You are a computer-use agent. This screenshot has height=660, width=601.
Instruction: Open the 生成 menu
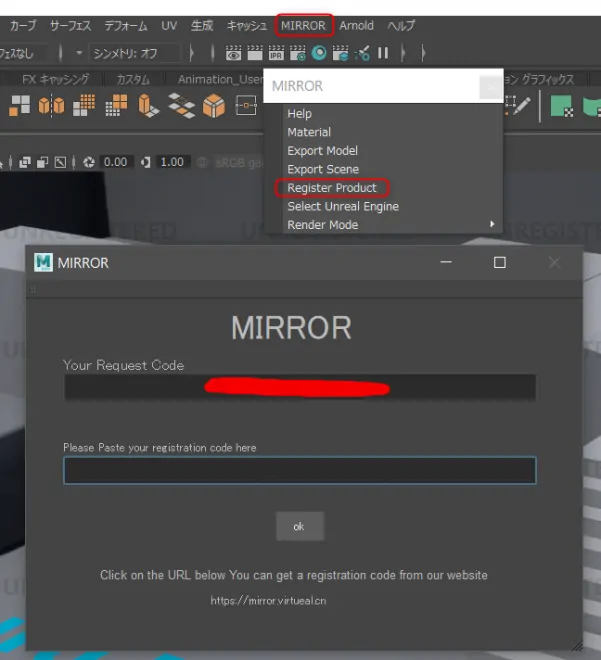click(202, 26)
